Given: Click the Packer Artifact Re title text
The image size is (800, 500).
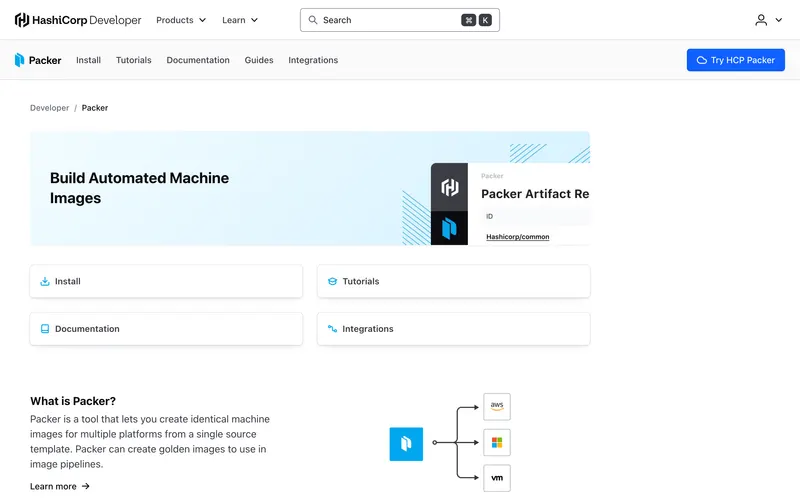Looking at the screenshot, I should [535, 194].
